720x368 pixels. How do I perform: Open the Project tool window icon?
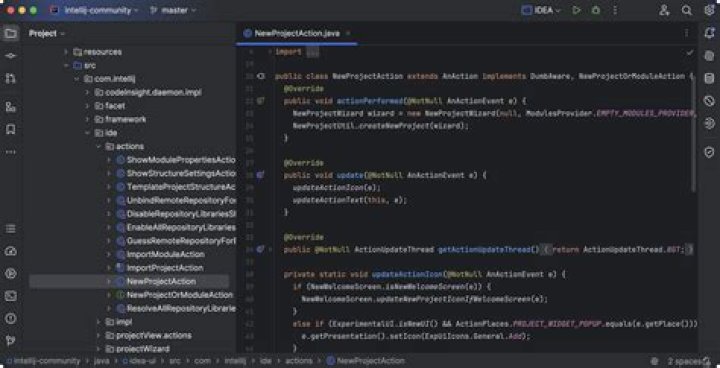tap(11, 34)
